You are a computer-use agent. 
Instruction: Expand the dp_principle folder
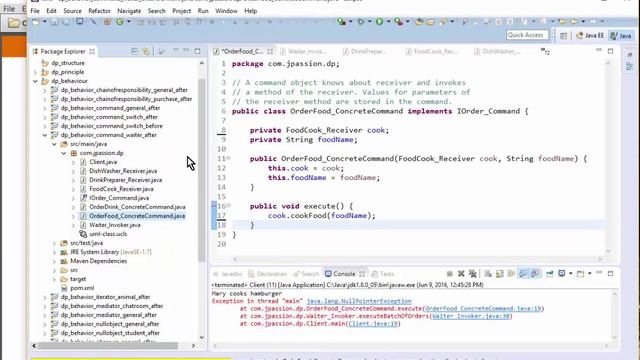coord(36,72)
